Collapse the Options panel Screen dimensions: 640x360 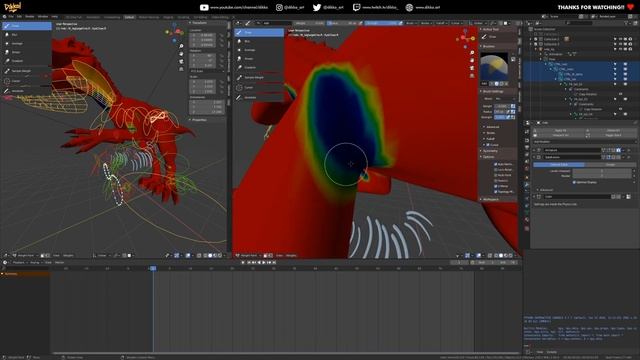(488, 157)
